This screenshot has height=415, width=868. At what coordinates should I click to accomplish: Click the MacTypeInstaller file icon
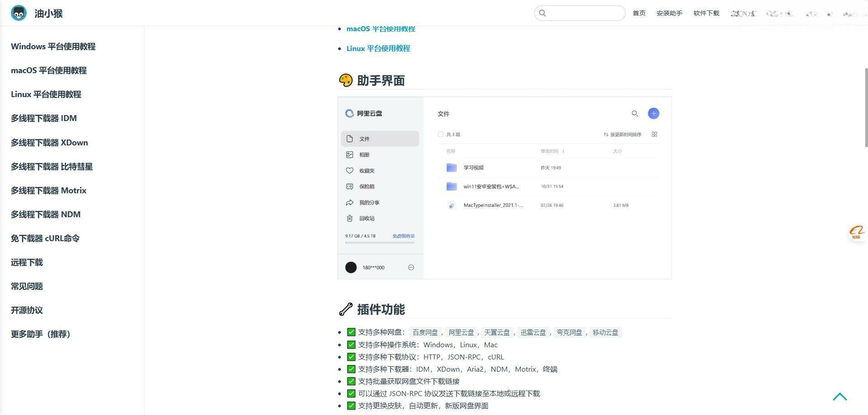[451, 205]
